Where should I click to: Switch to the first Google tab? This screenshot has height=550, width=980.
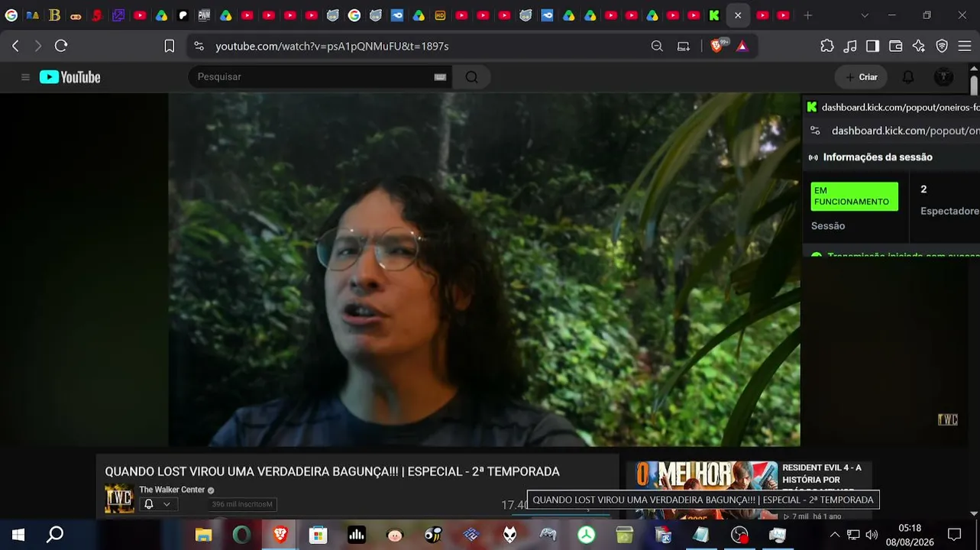point(11,15)
